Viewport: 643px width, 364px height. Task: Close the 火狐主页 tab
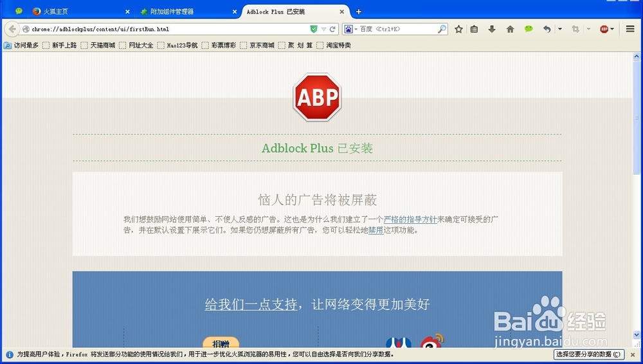(127, 12)
